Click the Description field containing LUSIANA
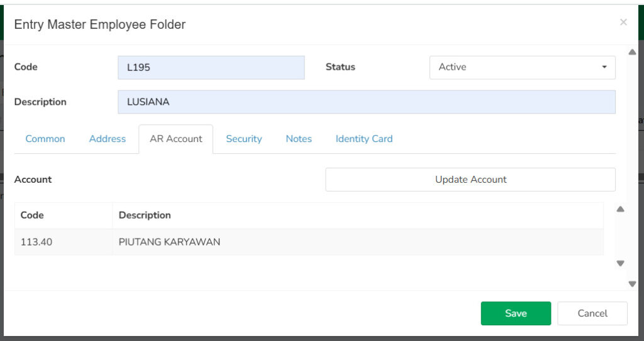 (x=367, y=102)
